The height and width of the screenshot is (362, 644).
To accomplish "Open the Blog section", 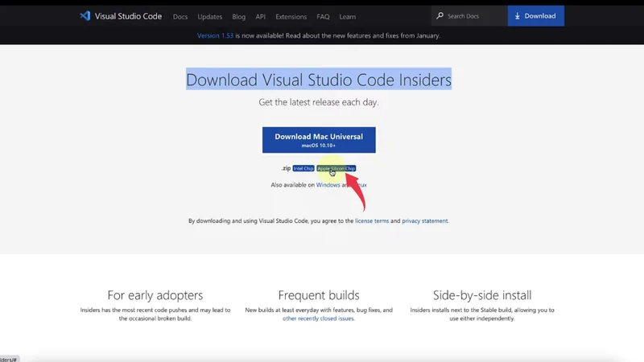I will 238,16.
